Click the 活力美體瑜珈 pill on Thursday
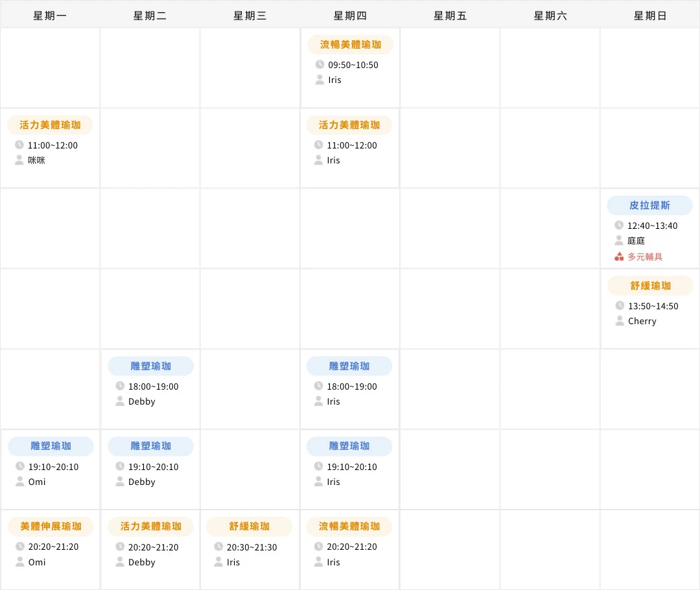This screenshot has width=700, height=590. point(349,125)
